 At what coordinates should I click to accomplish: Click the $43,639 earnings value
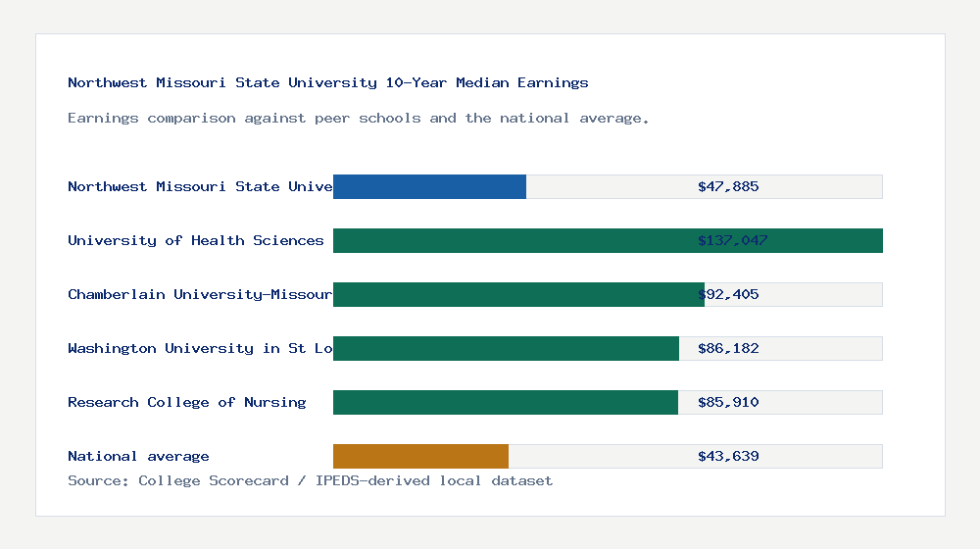coord(728,457)
